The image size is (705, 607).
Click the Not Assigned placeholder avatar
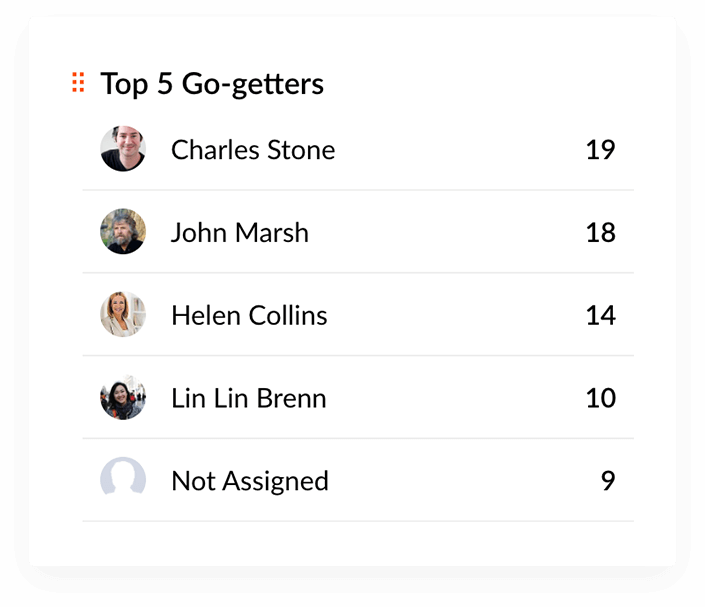(x=123, y=480)
